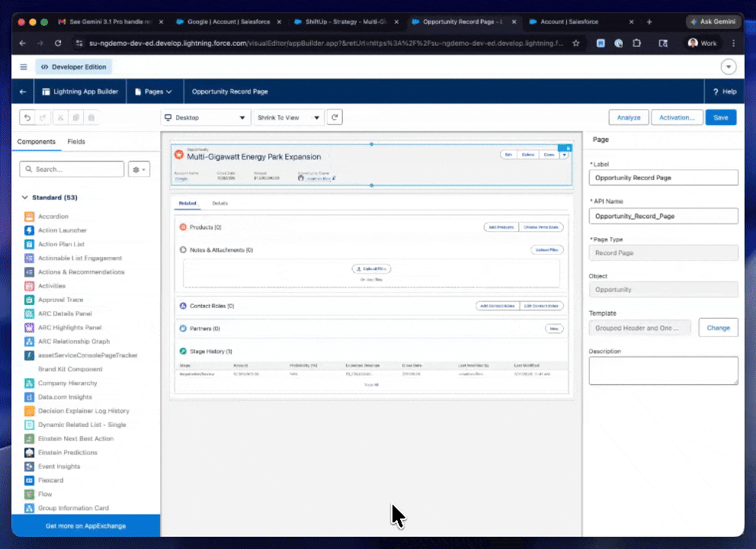Open the component list settings gear dropdown

[140, 169]
